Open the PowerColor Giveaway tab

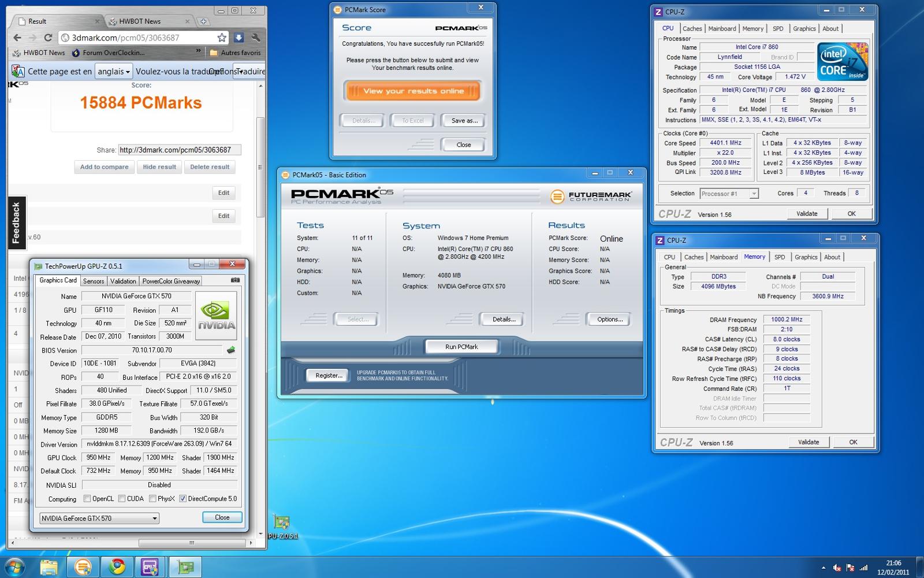[x=171, y=281]
